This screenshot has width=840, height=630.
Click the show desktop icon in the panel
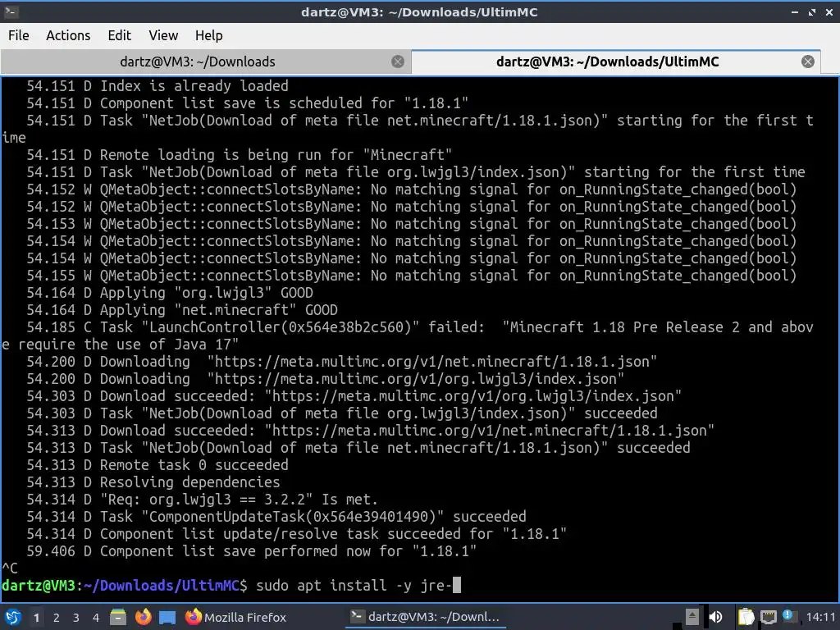click(x=167, y=617)
